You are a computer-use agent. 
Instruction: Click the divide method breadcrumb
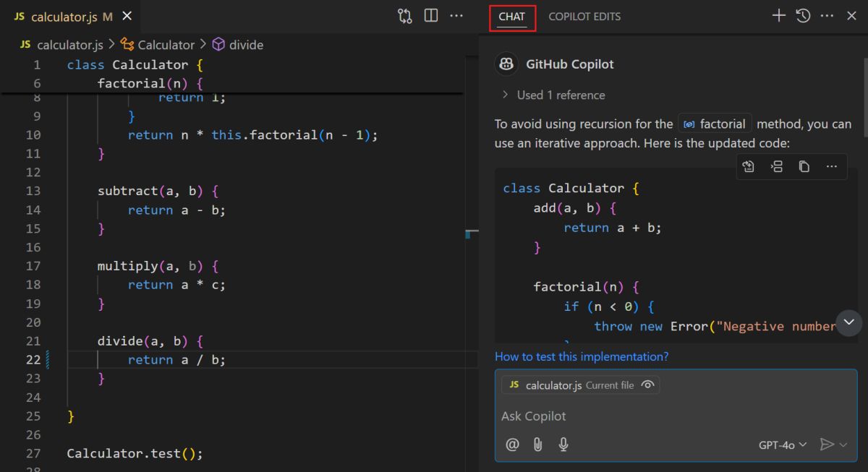click(x=237, y=45)
